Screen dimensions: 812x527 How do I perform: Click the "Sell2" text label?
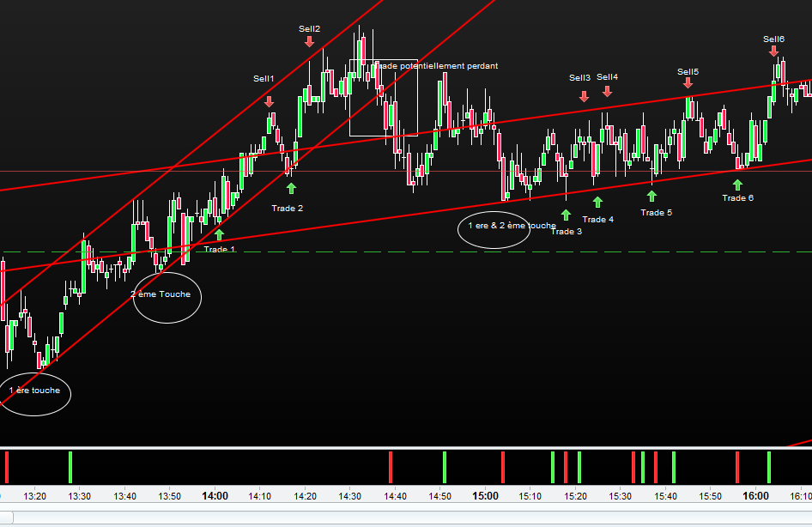tap(309, 29)
